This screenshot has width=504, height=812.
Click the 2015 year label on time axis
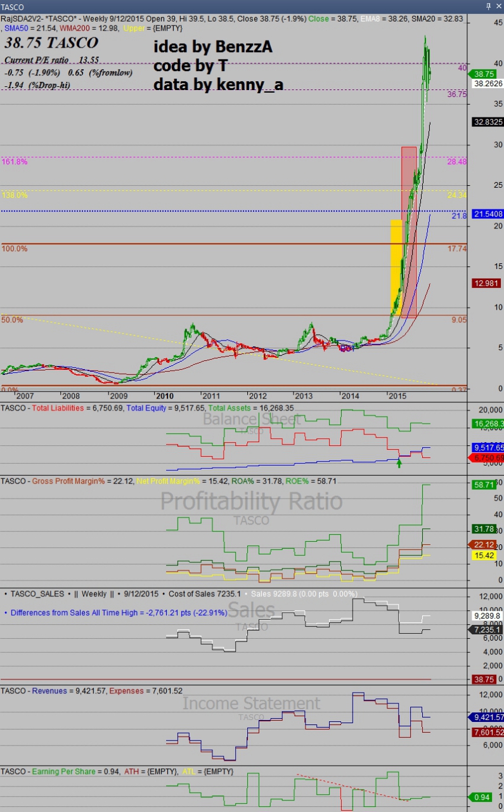click(397, 395)
